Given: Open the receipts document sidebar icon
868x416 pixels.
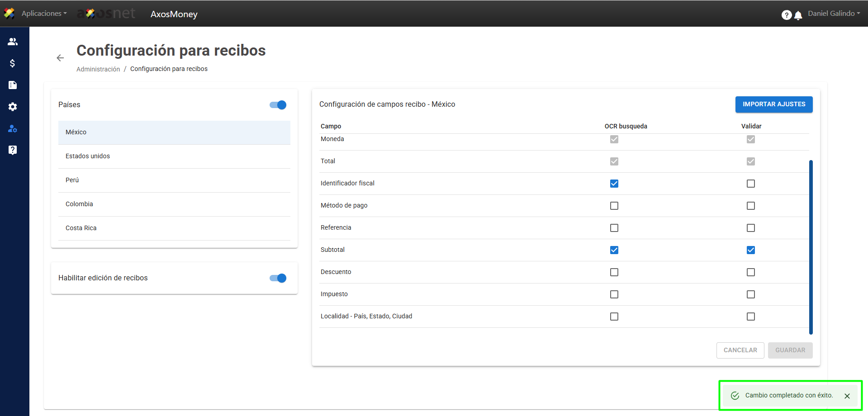Looking at the screenshot, I should click(13, 85).
